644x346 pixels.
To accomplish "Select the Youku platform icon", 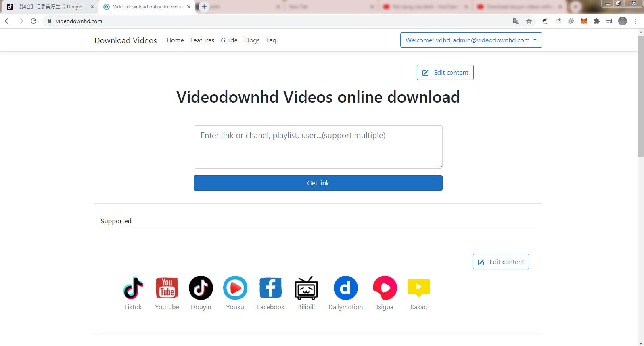I will [235, 288].
